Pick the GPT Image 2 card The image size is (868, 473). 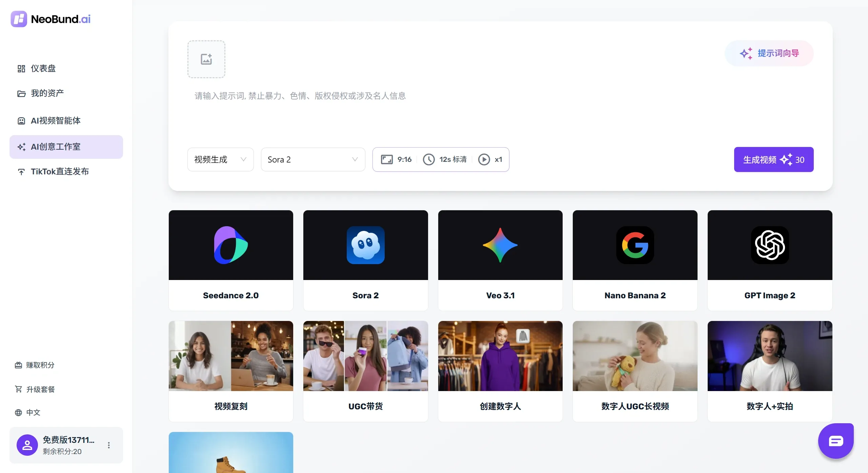point(769,260)
